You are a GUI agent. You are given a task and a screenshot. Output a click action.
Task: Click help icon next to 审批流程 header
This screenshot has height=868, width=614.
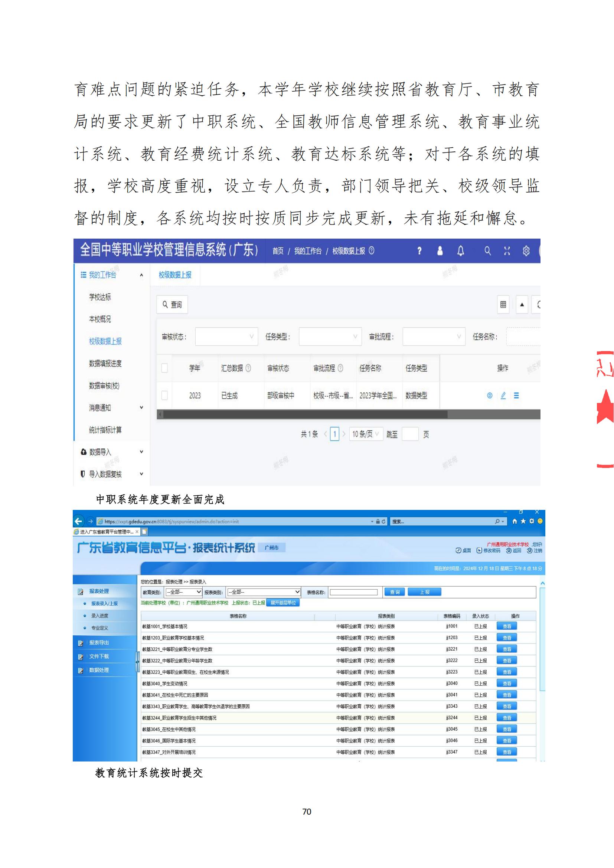(x=340, y=368)
